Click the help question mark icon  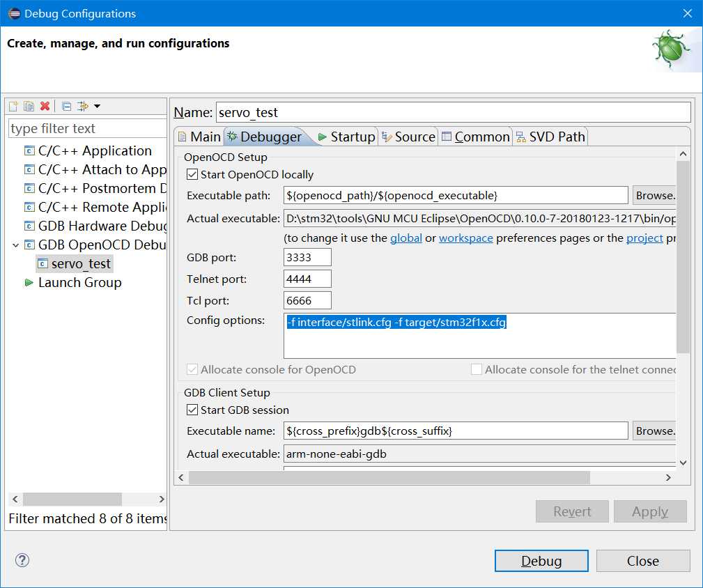pyautogui.click(x=22, y=560)
